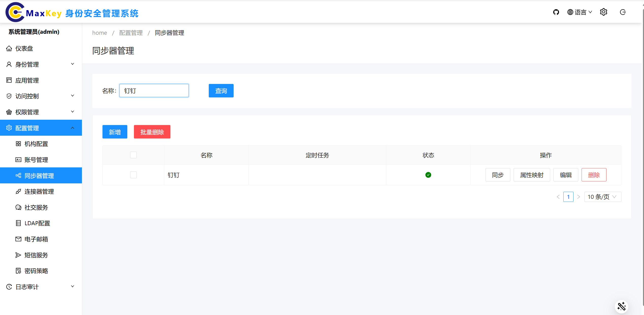
Task: Open the GitHub icon link in header
Action: [556, 12]
